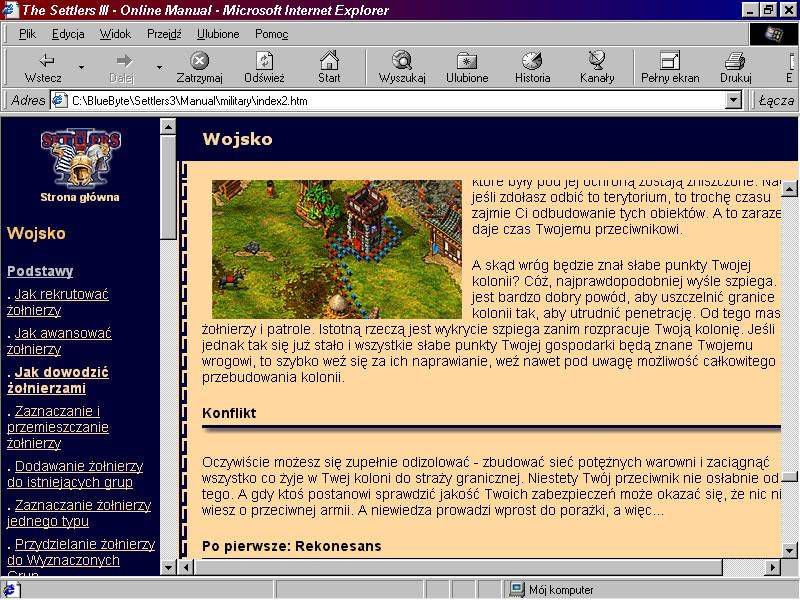Open 'Dodawanie żołnierzy do istniejących grup' link
This screenshot has height=600, width=800.
point(75,474)
